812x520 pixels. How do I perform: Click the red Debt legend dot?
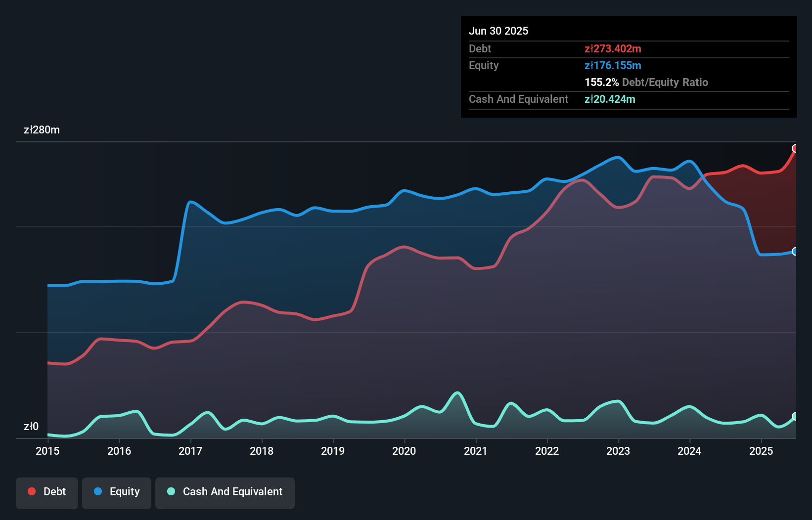coord(32,491)
